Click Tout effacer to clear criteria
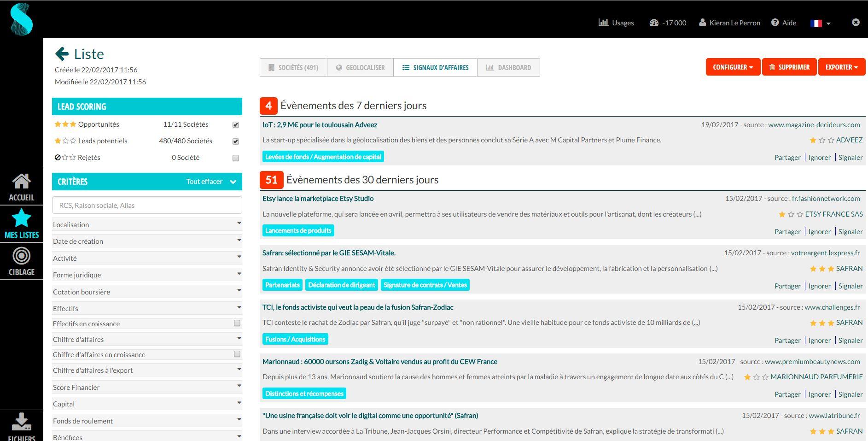The width and height of the screenshot is (868, 441). coord(204,181)
